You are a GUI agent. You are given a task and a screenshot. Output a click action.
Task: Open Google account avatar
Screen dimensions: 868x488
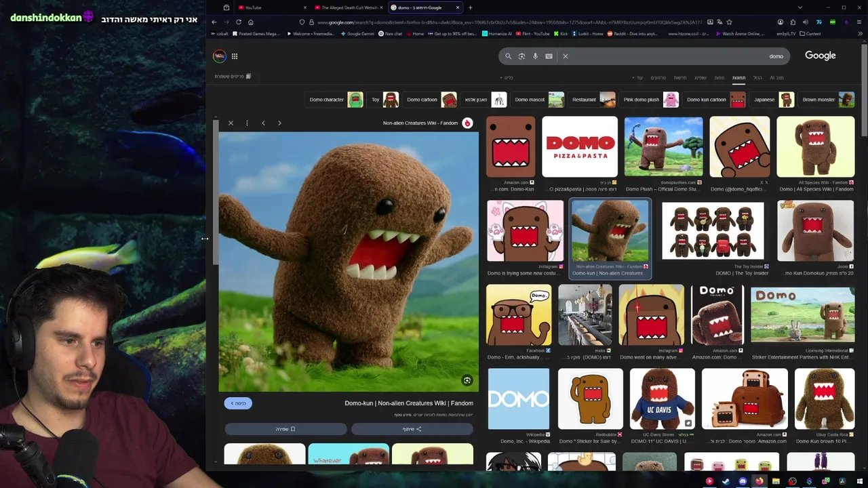coord(220,56)
